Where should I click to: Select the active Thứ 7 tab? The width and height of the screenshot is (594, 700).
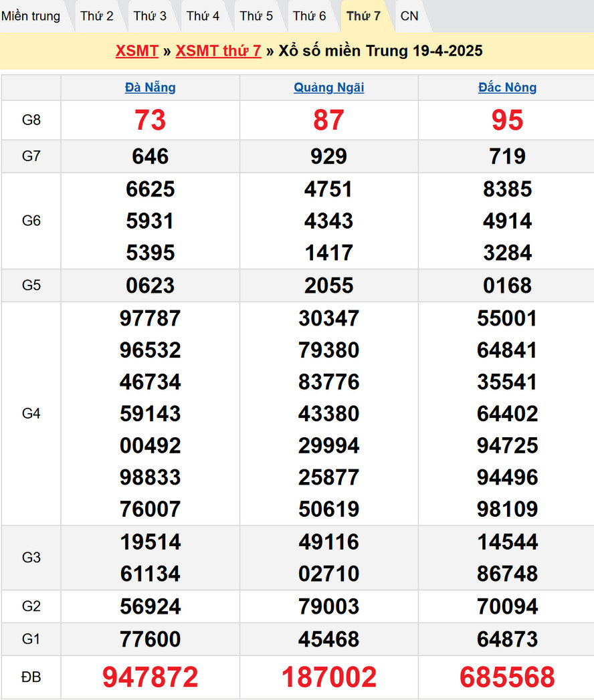pyautogui.click(x=363, y=16)
